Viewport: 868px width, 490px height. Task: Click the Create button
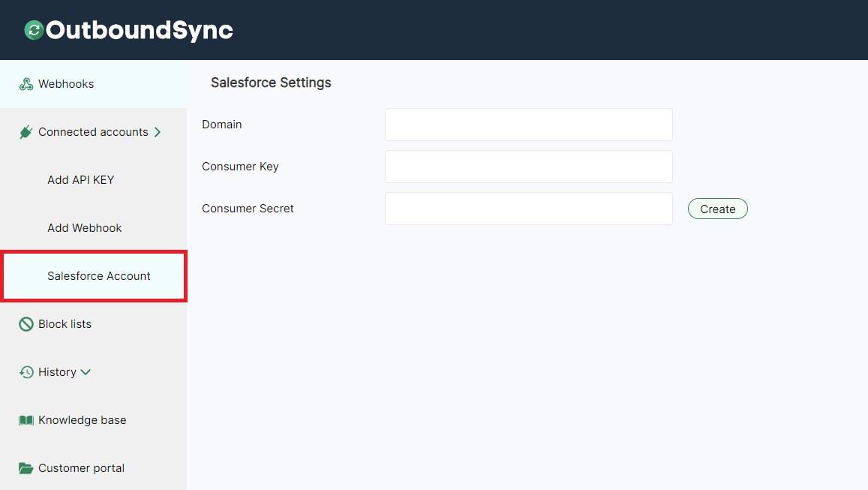[x=717, y=209]
